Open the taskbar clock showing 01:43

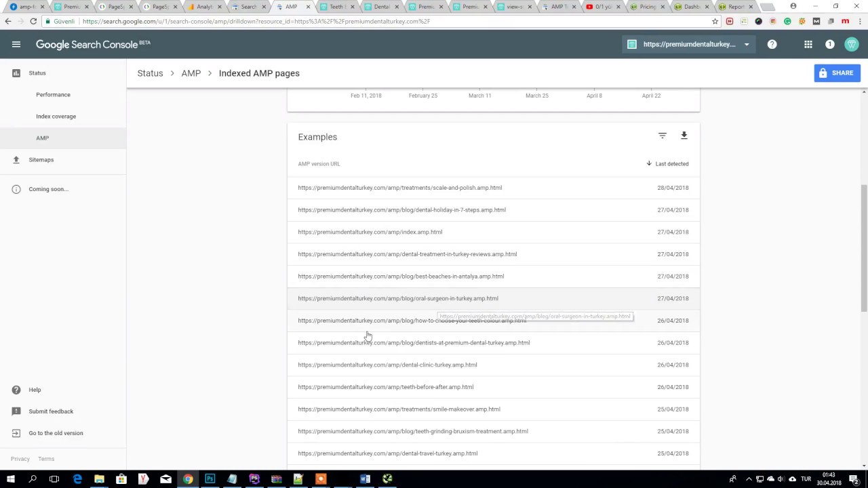(x=829, y=479)
